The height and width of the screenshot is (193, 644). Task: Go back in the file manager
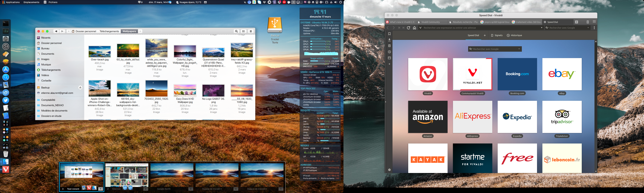[56, 31]
